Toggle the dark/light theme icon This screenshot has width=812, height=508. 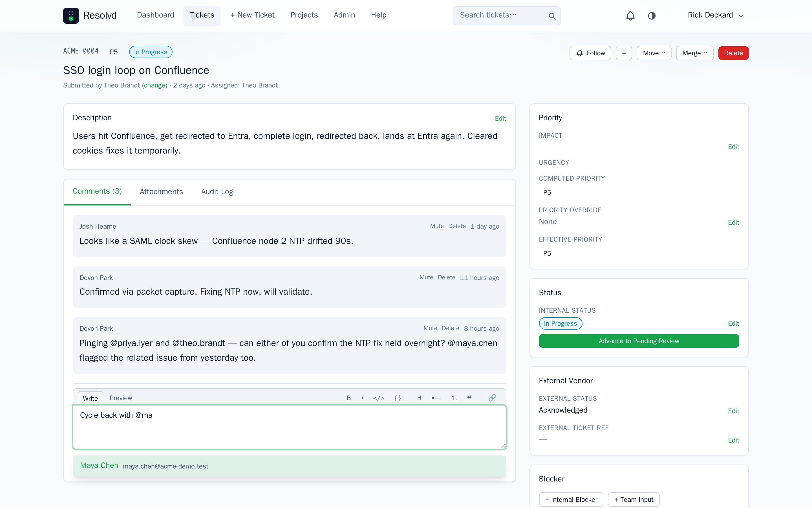point(652,16)
